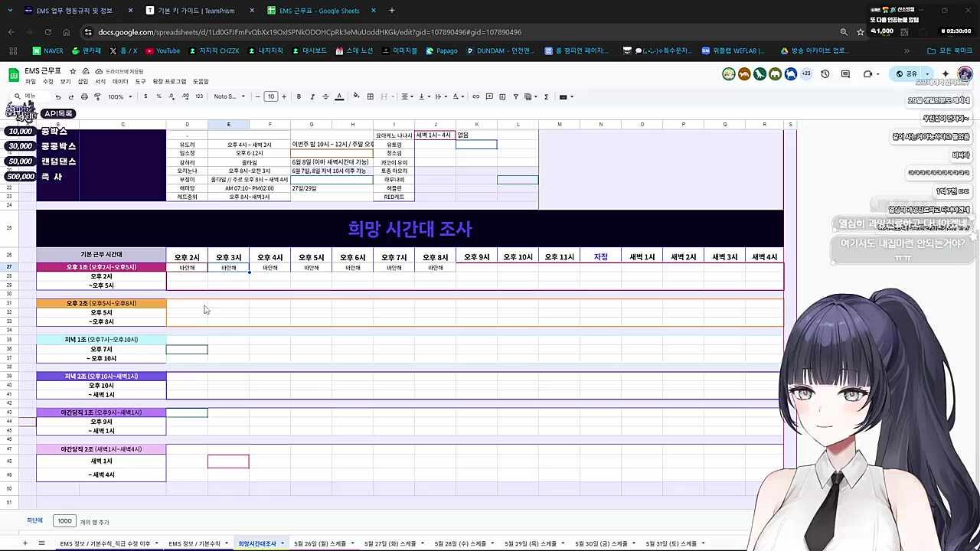Apply percent format to cells
The image size is (980, 551).
pyautogui.click(x=158, y=97)
